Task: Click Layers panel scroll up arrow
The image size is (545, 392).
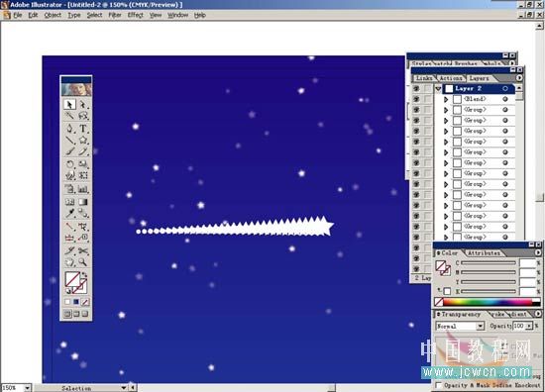Action: (518, 88)
